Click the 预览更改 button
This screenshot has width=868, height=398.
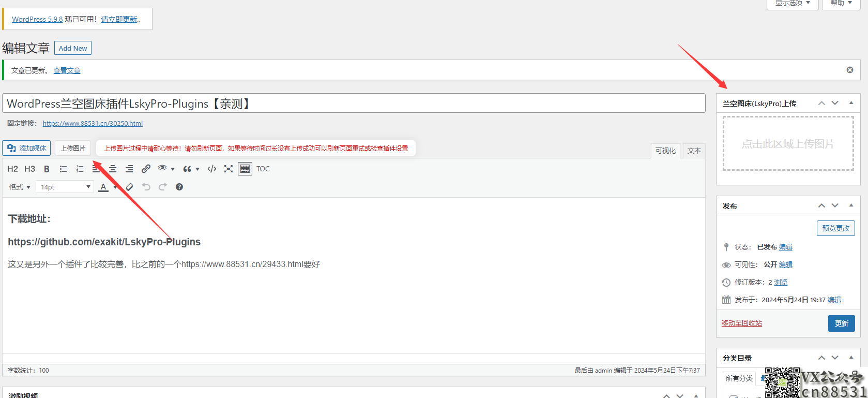(x=836, y=228)
